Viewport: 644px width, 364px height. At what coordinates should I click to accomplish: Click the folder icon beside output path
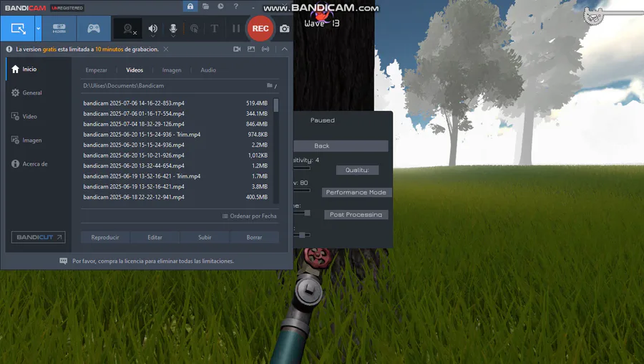270,85
